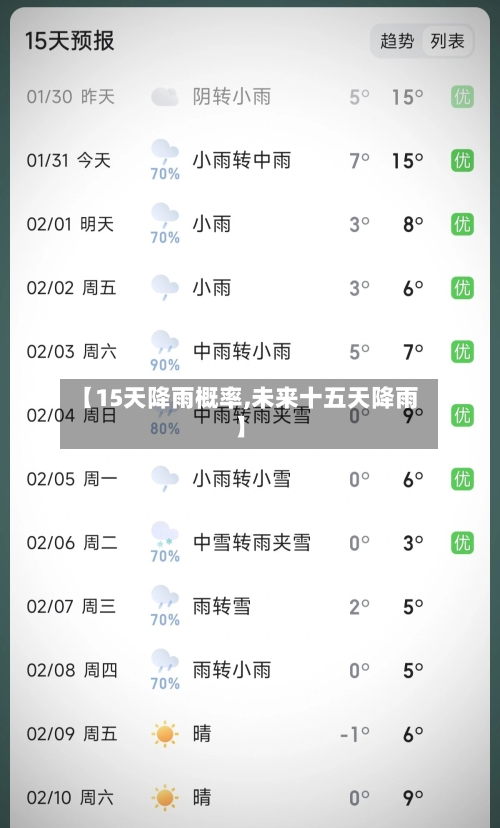Click the -1° low temperature on 02/09

[x=355, y=735]
